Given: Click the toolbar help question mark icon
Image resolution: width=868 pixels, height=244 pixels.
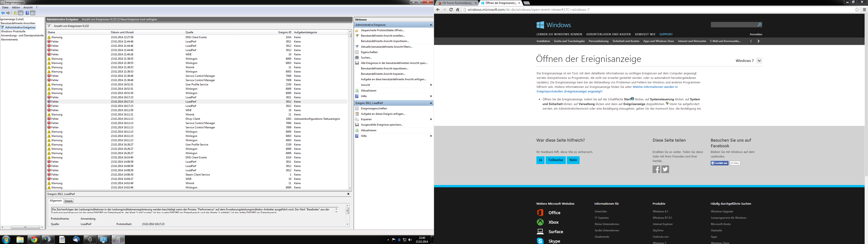Looking at the screenshot, I should 27,13.
